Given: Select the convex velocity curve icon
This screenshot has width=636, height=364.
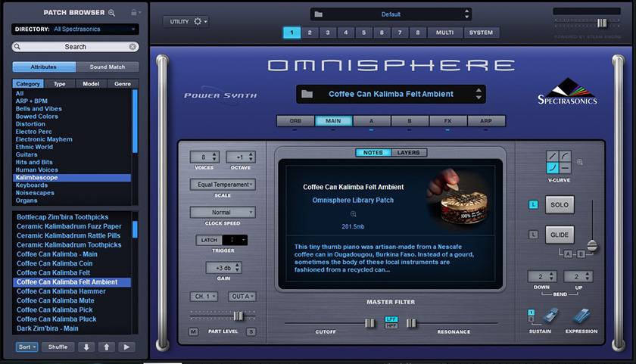Looking at the screenshot, I should [x=566, y=157].
